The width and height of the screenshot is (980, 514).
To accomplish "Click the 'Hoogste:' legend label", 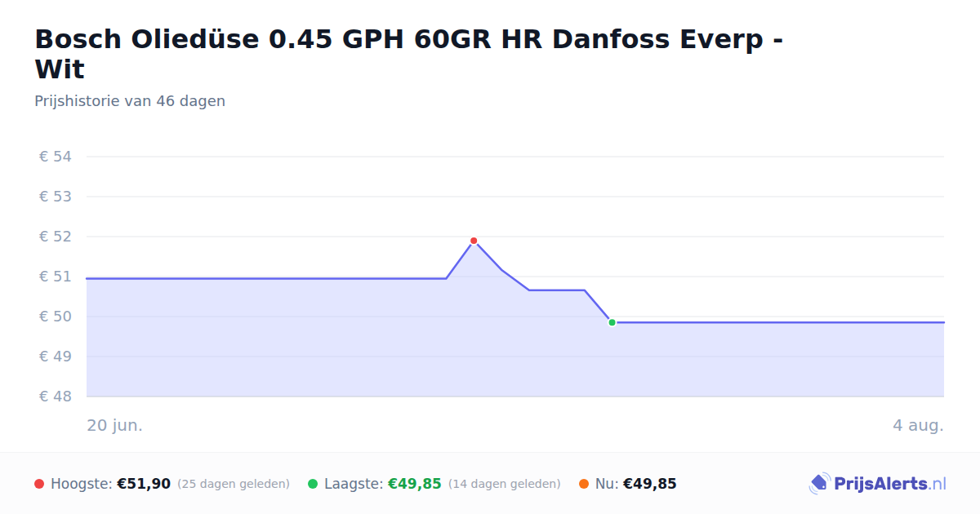I will pos(82,484).
